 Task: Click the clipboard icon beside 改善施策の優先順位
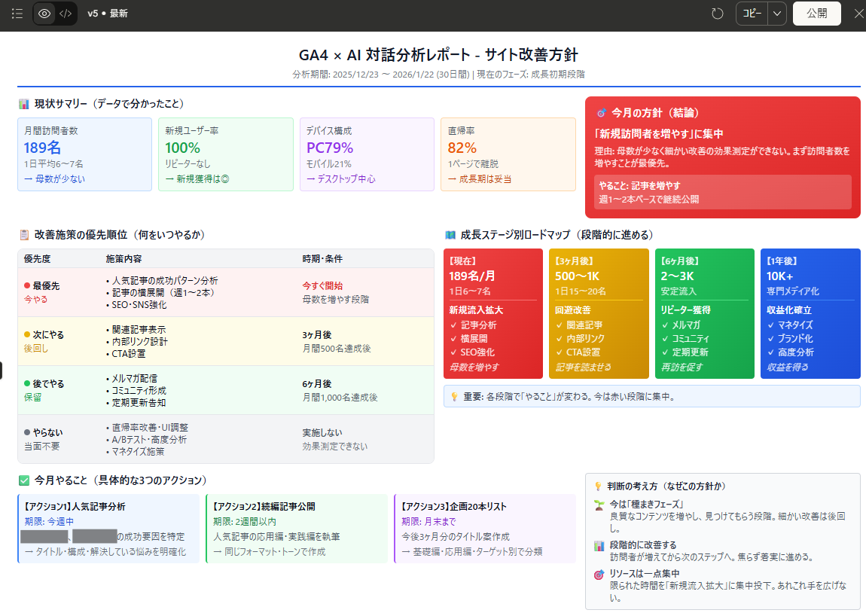pyautogui.click(x=24, y=235)
